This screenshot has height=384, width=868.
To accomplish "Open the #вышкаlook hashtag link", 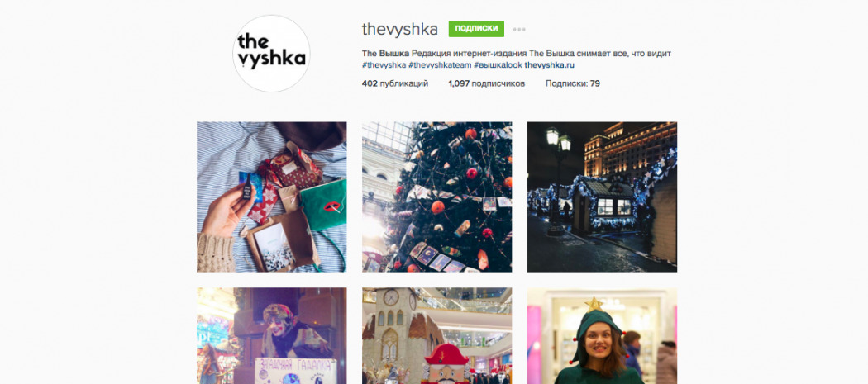I will [x=498, y=65].
